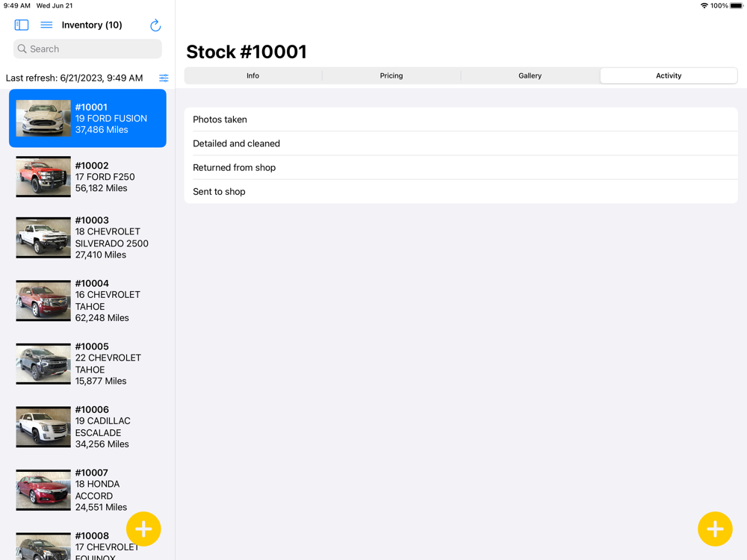This screenshot has width=747, height=560.
Task: Open stock #10004 entry
Action: point(87,300)
